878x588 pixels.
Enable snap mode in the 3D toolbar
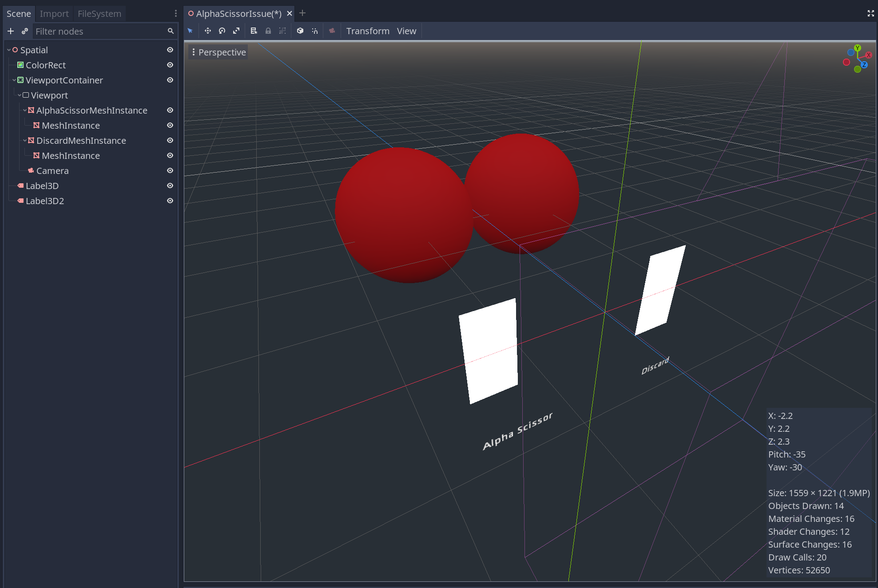[x=315, y=31]
